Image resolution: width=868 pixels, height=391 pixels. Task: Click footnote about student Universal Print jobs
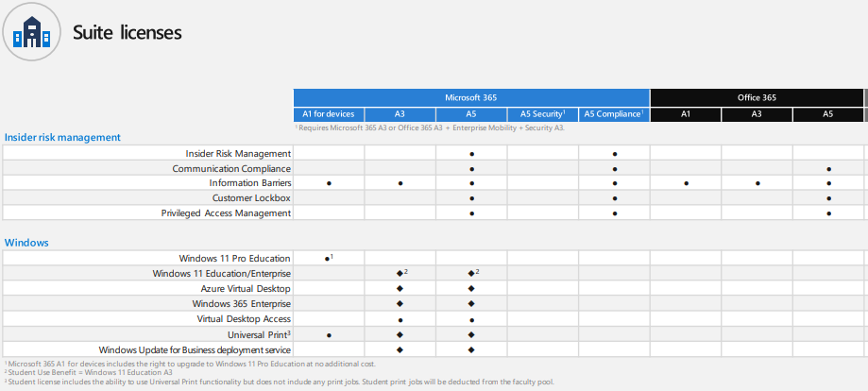[x=279, y=382]
